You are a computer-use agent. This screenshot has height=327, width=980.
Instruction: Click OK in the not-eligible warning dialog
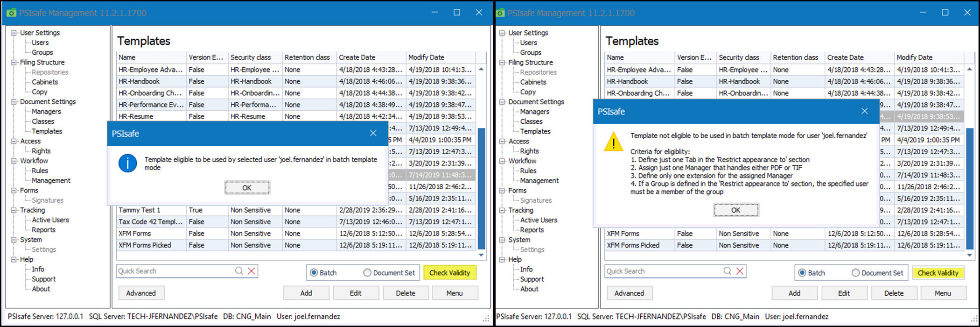point(736,210)
